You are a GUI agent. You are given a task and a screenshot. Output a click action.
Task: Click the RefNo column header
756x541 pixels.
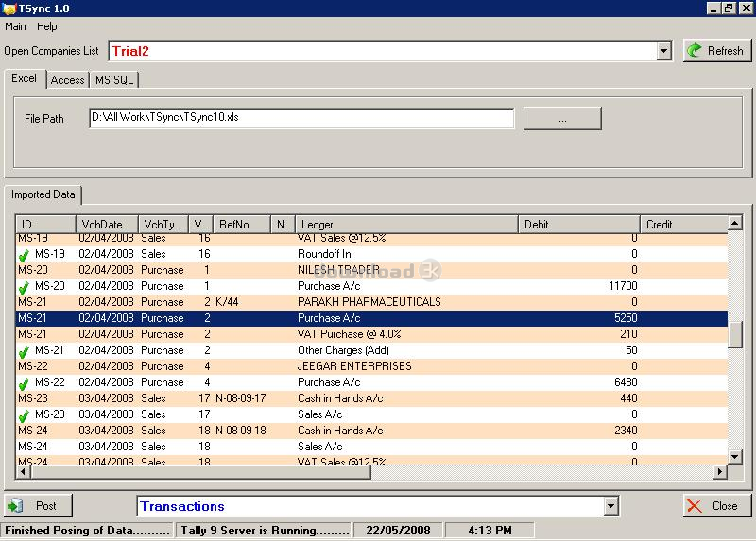242,225
